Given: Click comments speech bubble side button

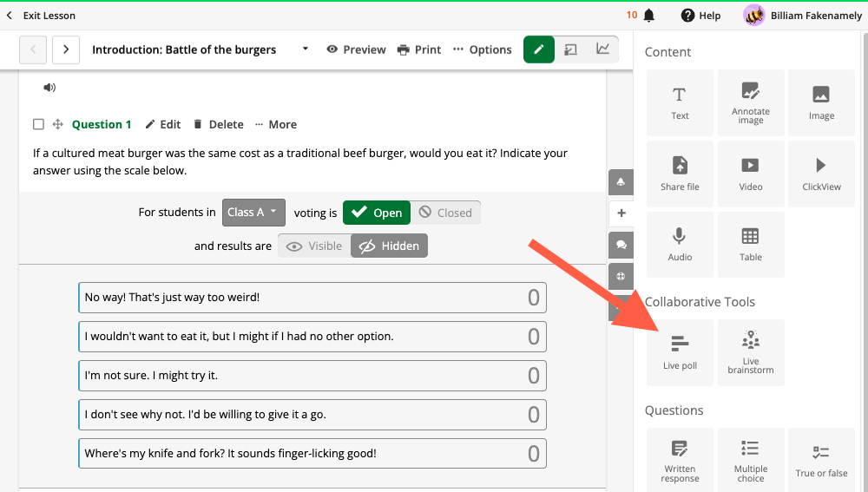Looking at the screenshot, I should (621, 246).
